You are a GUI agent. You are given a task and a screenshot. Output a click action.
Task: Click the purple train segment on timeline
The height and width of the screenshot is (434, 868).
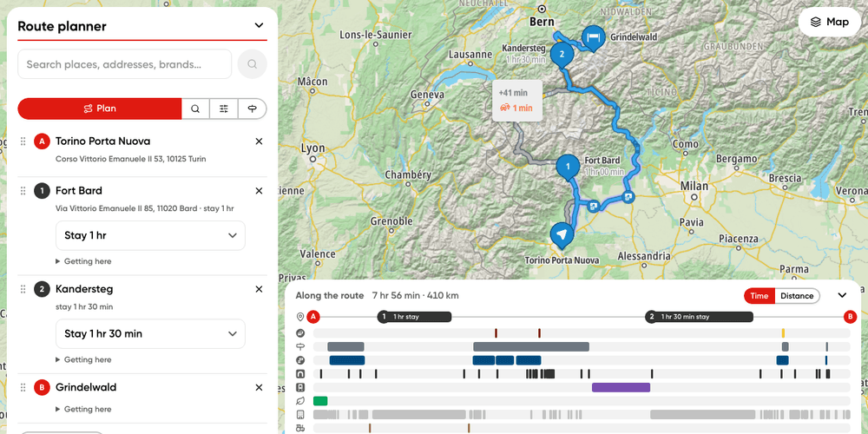[x=621, y=387]
